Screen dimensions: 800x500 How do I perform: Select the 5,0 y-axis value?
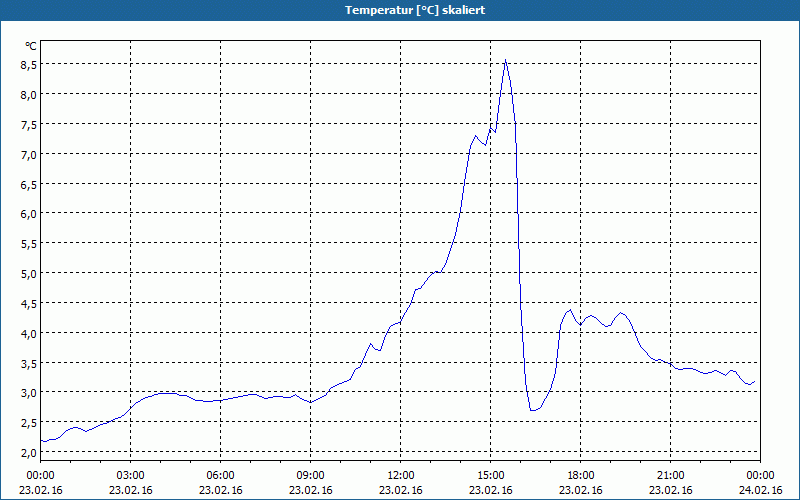point(28,273)
